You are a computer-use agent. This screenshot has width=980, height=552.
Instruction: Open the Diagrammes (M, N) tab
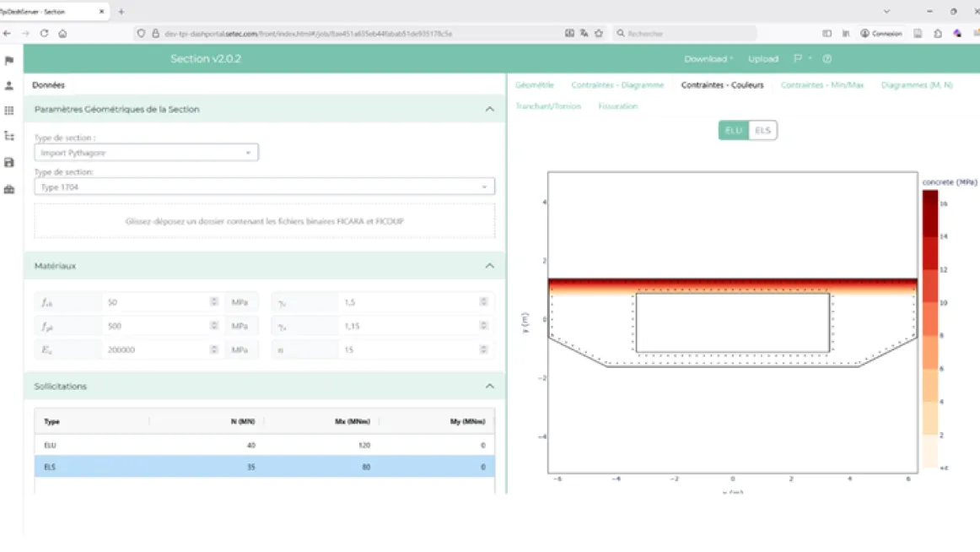[916, 85]
